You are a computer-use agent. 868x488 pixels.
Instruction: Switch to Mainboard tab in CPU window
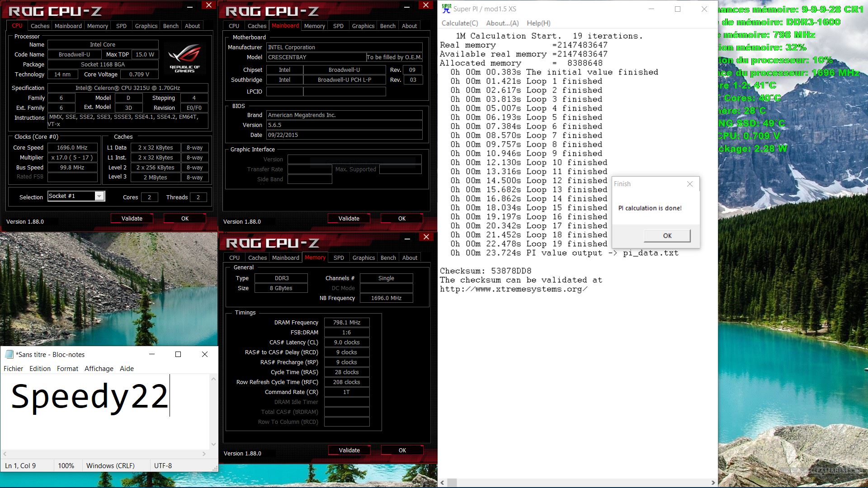68,26
